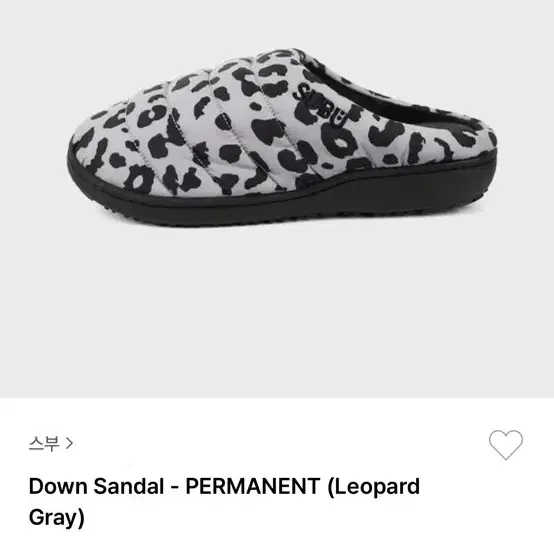The width and height of the screenshot is (554, 554).
Task: Click the word PERMANENT in the title
Action: [x=253, y=486]
